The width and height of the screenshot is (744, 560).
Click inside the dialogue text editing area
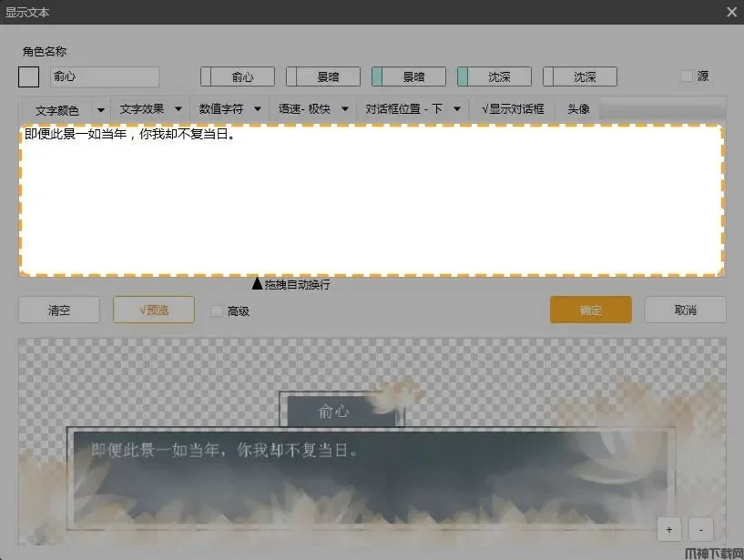coord(372,199)
